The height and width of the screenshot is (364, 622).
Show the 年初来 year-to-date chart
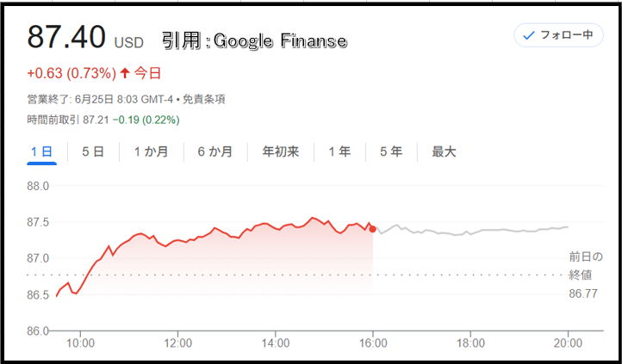281,151
